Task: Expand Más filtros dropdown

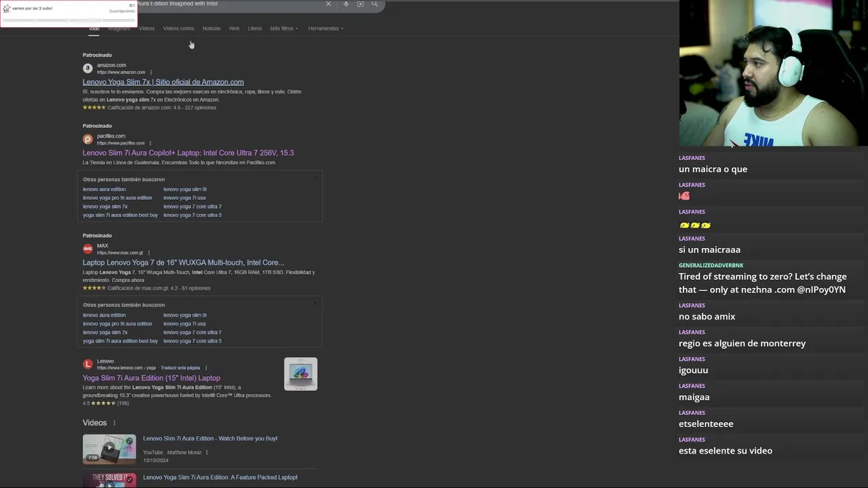Action: coord(284,28)
